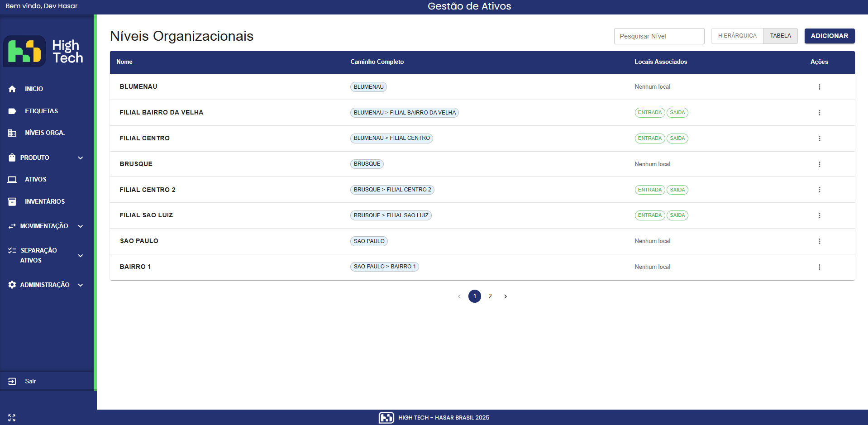868x425 pixels.
Task: Open actions menu for FILIAL SAO LUIZ row
Action: [819, 215]
